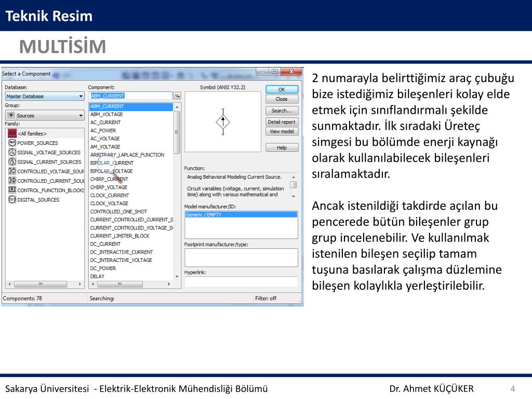
Task: Click the Sources group symbol icon
Action: [x=11, y=115]
